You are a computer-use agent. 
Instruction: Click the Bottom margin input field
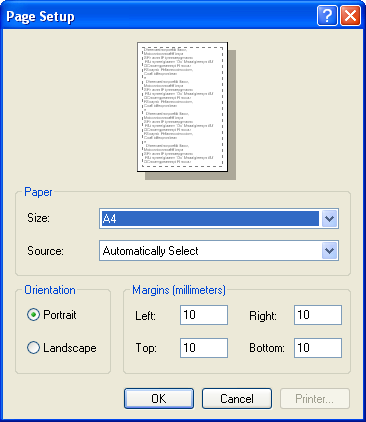point(318,348)
